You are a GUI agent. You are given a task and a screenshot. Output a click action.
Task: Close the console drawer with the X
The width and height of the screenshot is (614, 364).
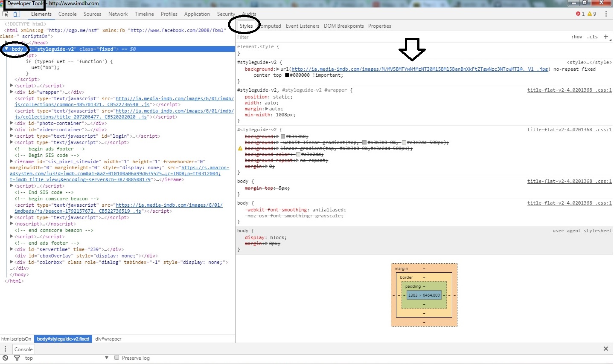click(x=605, y=349)
